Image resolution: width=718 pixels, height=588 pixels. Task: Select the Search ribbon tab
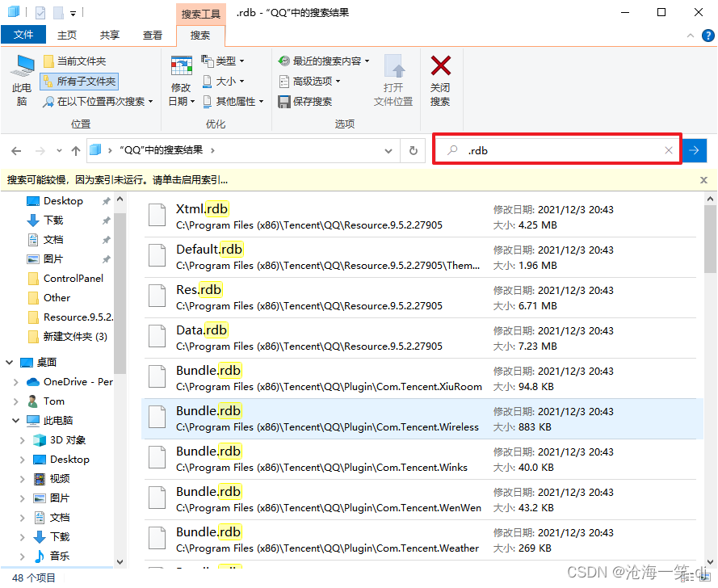(200, 36)
